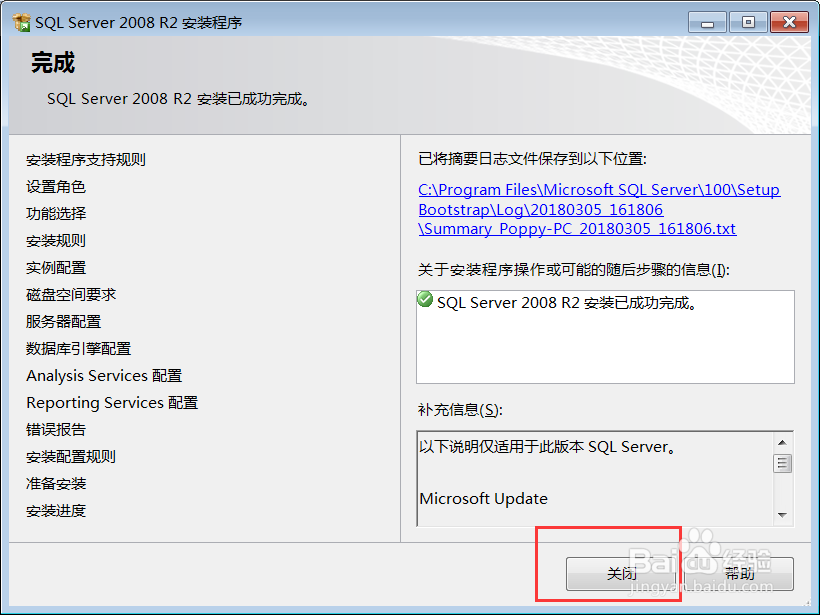Click the Microsoft Update supplementary text
Image resolution: width=820 pixels, height=615 pixels.
point(483,498)
